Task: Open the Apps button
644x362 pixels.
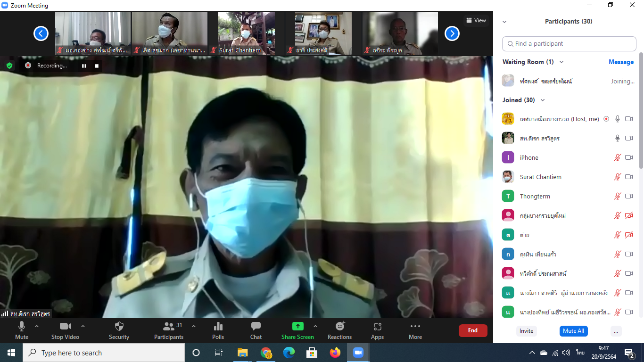Action: (x=377, y=330)
